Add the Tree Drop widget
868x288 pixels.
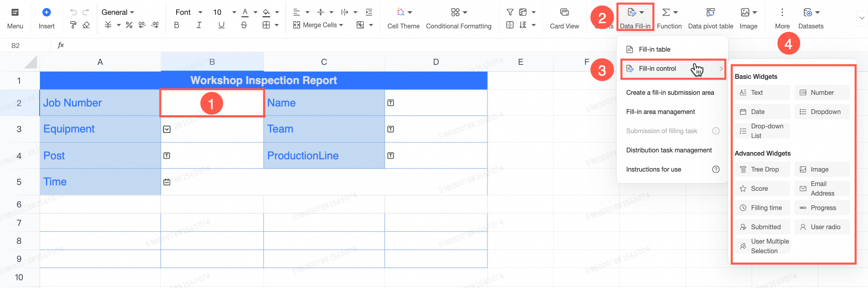click(x=762, y=169)
